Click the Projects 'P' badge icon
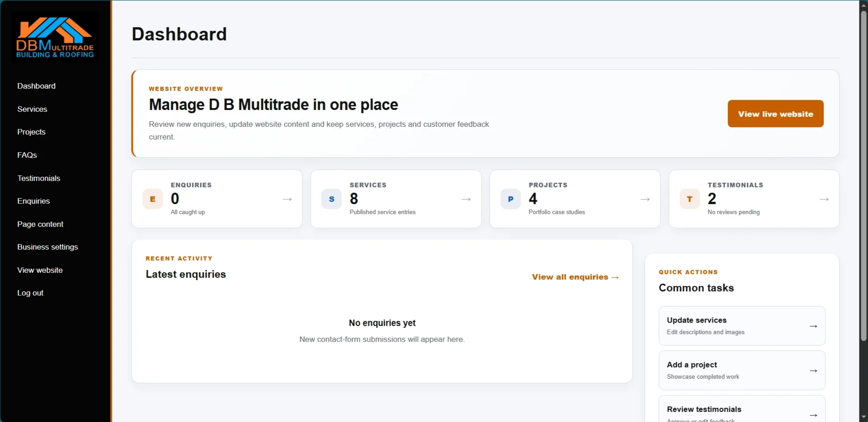 pos(511,199)
